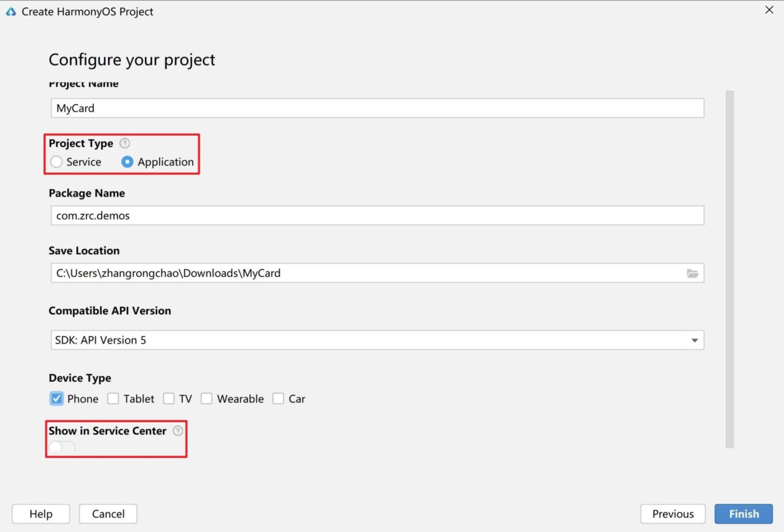
Task: Click the vertical scrollbar of the form
Action: pyautogui.click(x=730, y=269)
